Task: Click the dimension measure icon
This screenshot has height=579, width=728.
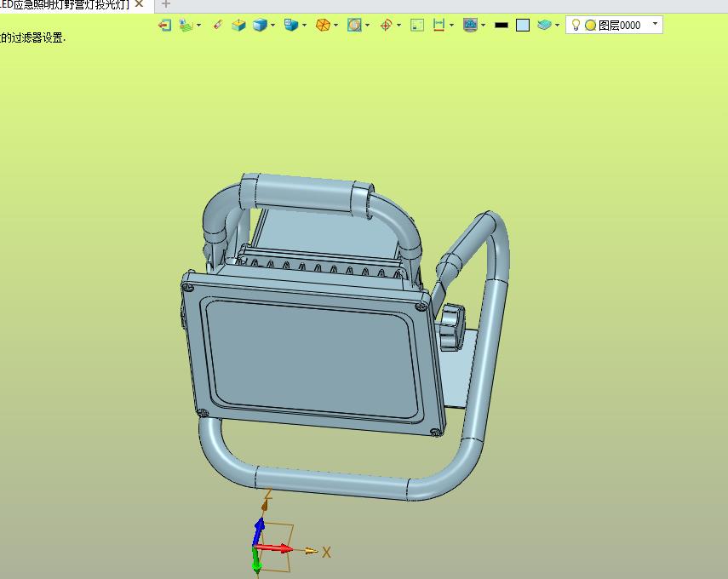Action: (439, 25)
